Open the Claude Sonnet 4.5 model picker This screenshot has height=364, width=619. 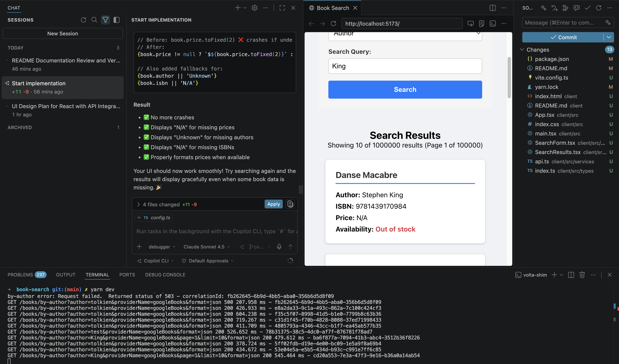coord(207,247)
